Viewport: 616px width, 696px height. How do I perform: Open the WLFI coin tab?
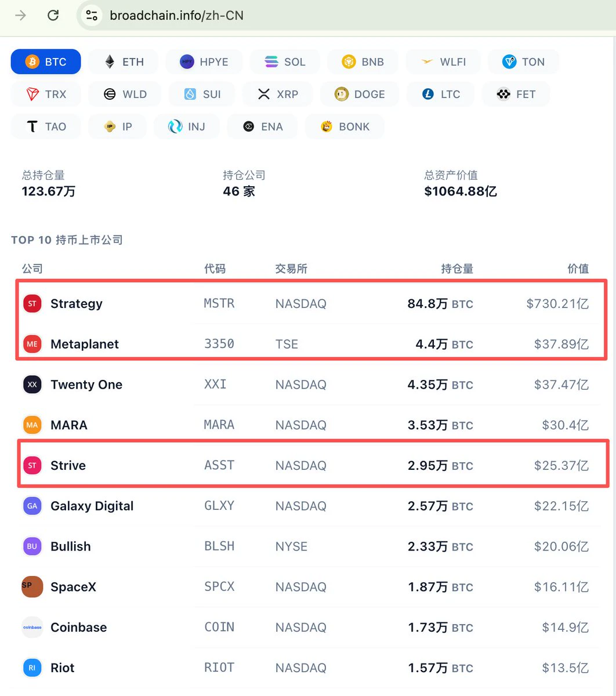tap(443, 61)
